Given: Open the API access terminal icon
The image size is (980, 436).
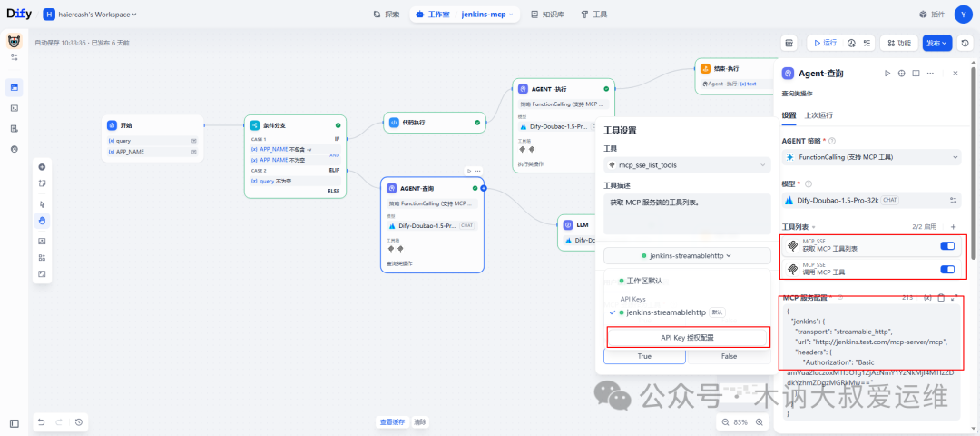Looking at the screenshot, I should tap(14, 108).
